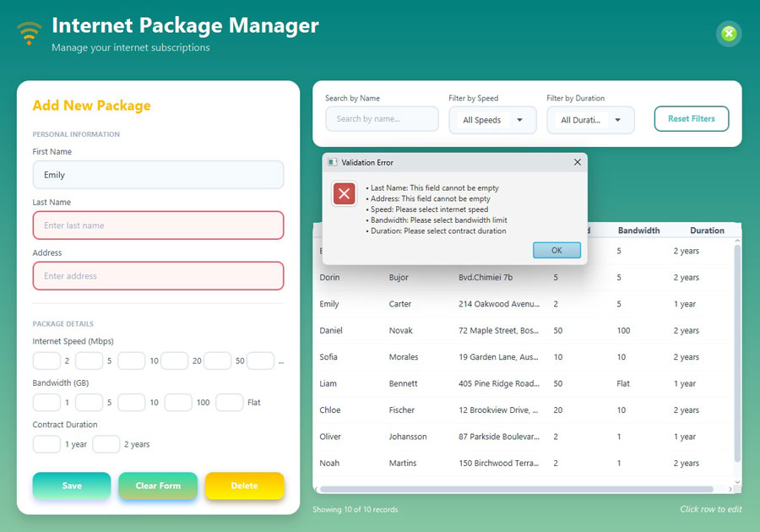Image resolution: width=760 pixels, height=532 pixels.
Task: Click the Save button
Action: pos(71,486)
